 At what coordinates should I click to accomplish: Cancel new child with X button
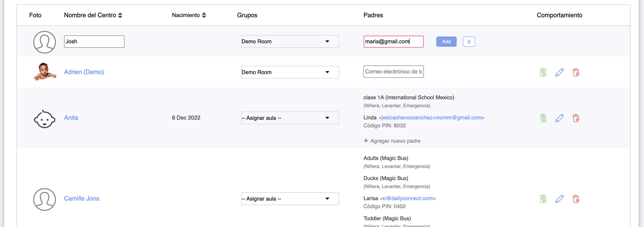469,42
